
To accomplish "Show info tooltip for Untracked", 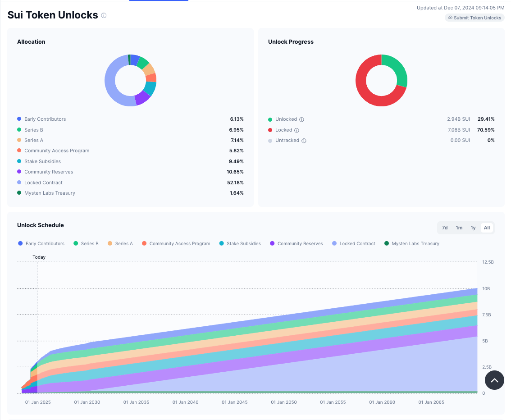I will coord(304,141).
